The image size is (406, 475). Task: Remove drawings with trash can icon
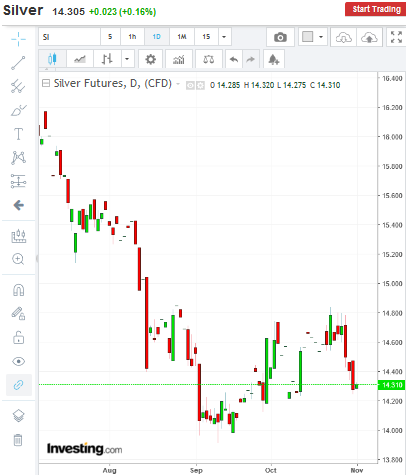(18, 440)
